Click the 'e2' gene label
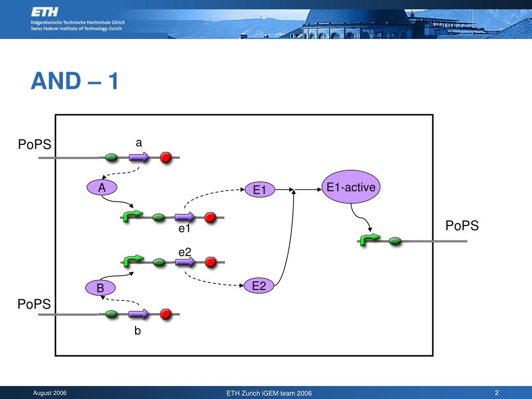The width and height of the screenshot is (532, 399). pos(185,252)
